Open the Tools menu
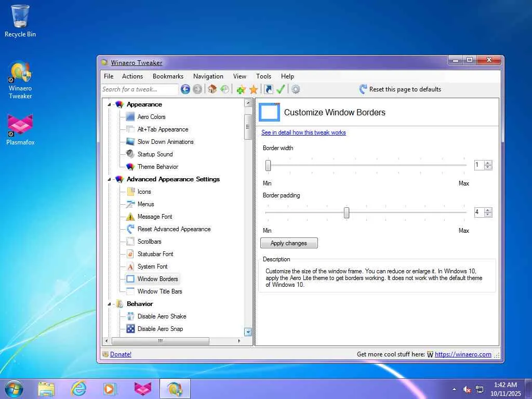 tap(263, 76)
